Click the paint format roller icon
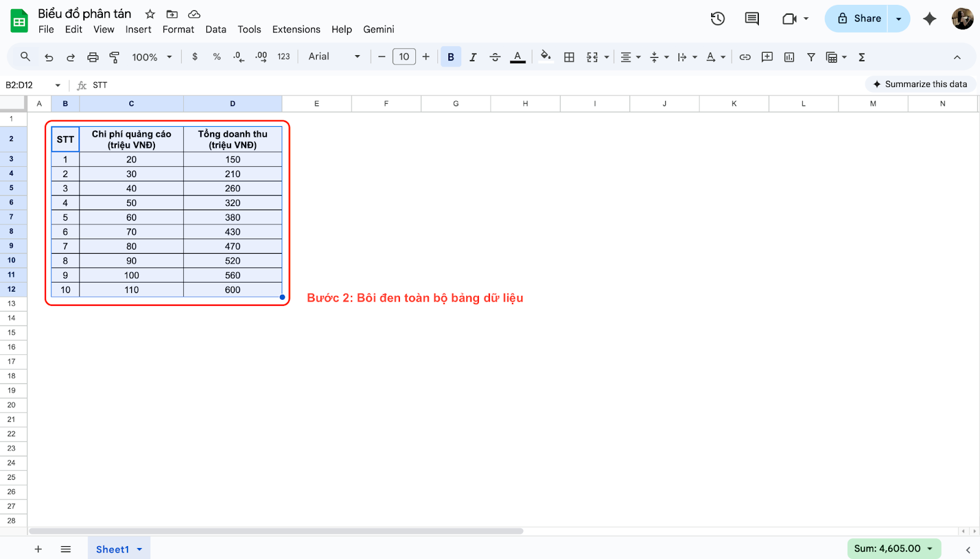Screen dimensions: 980x559 click(x=115, y=57)
